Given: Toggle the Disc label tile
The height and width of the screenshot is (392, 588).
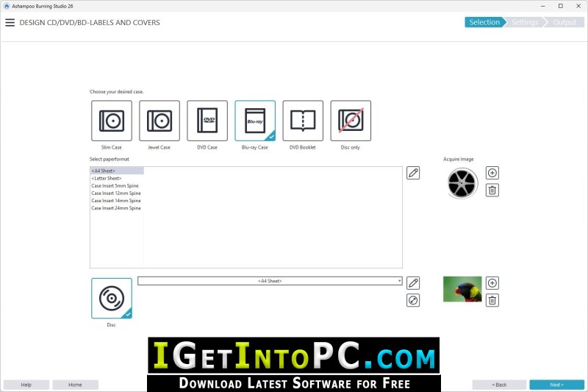Looking at the screenshot, I should tap(112, 298).
